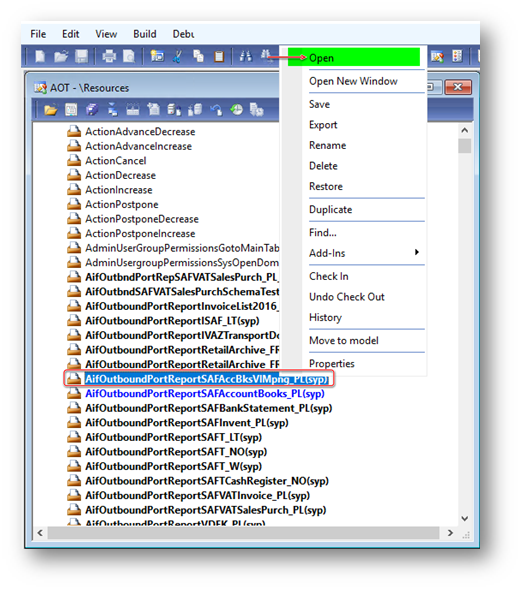Click the undo arrow icon in AOT toolbar
Viewport: 522px width, 591px height.
pos(216,110)
